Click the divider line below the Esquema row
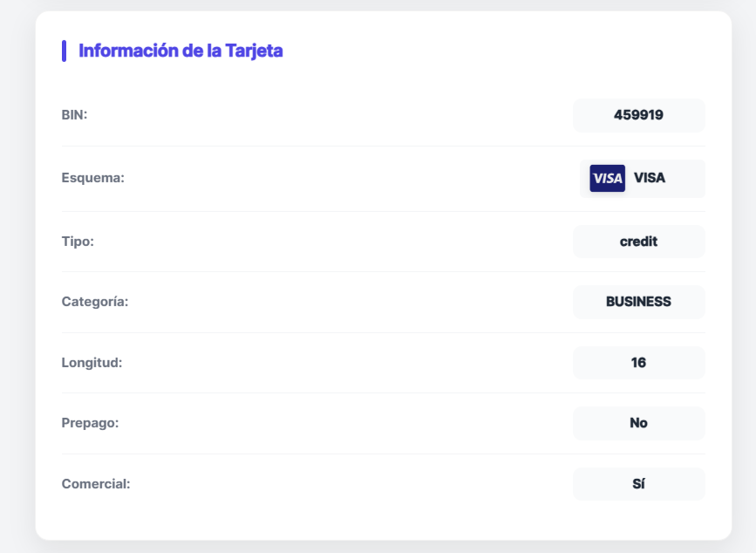This screenshot has height=553, width=756. (x=384, y=209)
